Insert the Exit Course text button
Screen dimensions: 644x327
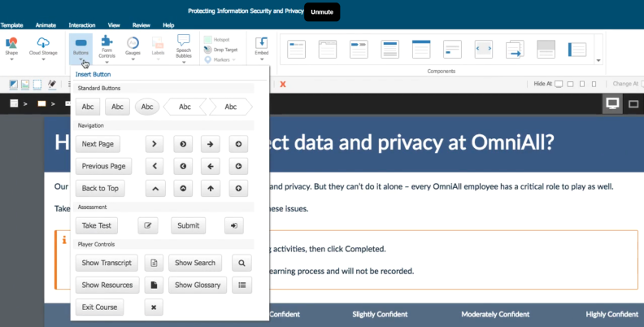tap(99, 307)
